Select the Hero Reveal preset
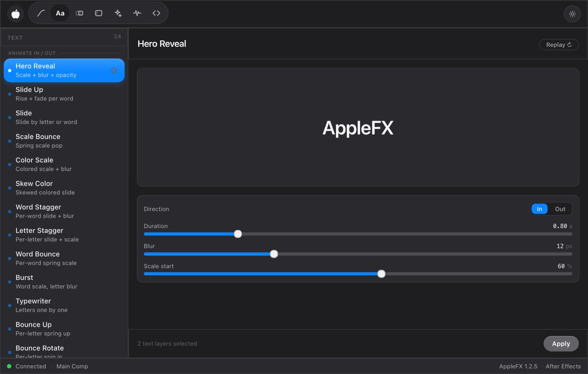This screenshot has height=374, width=588. pyautogui.click(x=64, y=70)
